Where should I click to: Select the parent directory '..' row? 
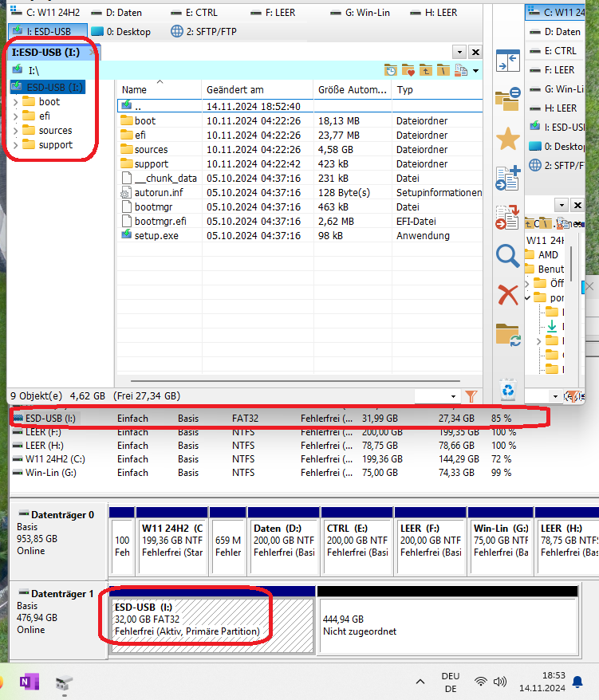click(300, 106)
